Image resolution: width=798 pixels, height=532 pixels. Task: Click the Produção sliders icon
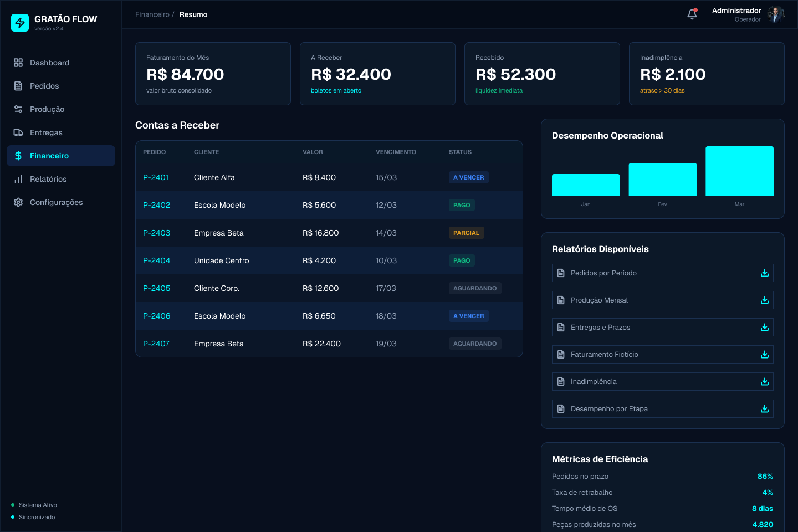(x=18, y=109)
